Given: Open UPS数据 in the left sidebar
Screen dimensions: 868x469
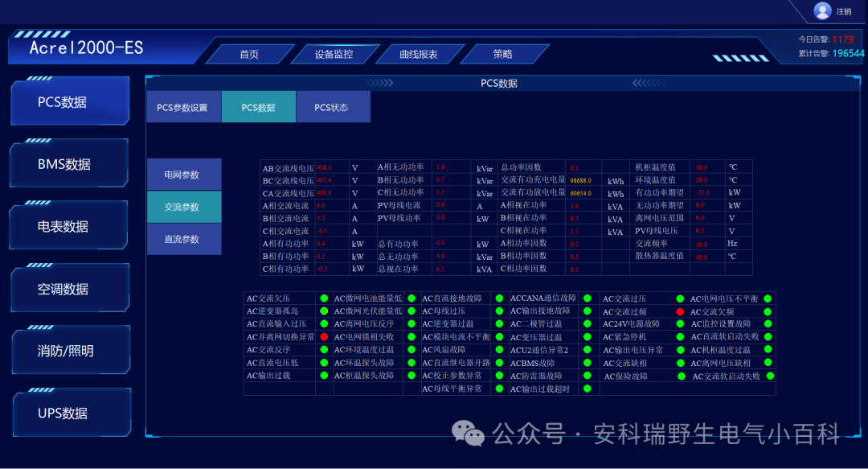Looking at the screenshot, I should [x=72, y=413].
